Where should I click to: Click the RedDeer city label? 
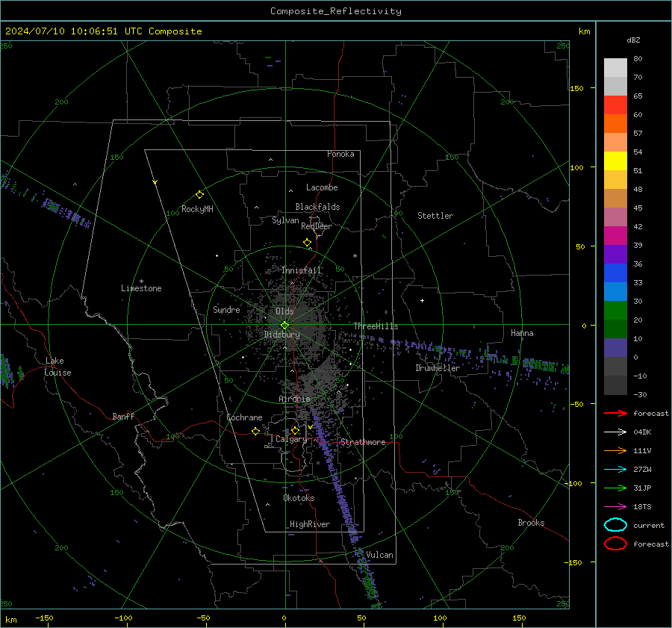(x=317, y=226)
